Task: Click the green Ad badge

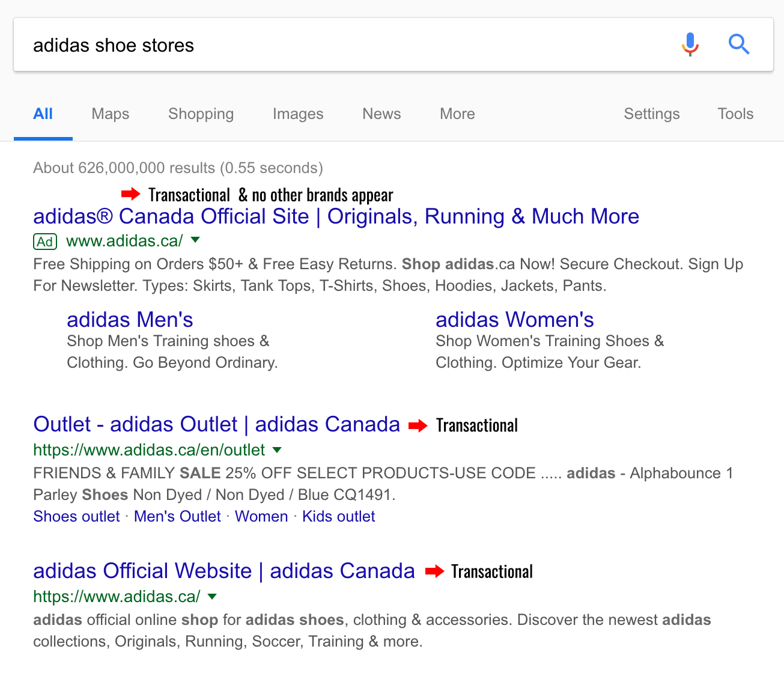Action: coord(45,242)
